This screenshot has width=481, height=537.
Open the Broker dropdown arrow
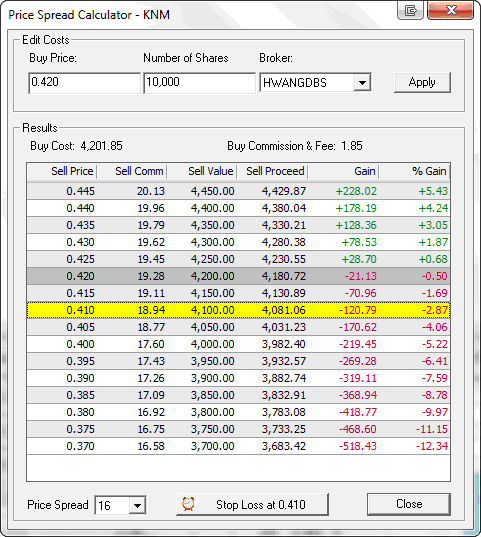point(362,83)
